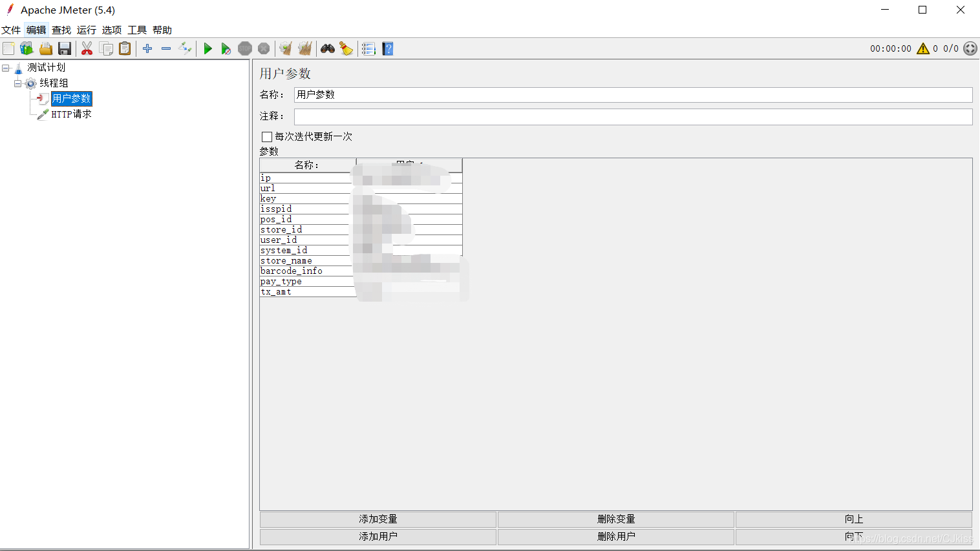Click the Stop test icon

pyautogui.click(x=245, y=48)
